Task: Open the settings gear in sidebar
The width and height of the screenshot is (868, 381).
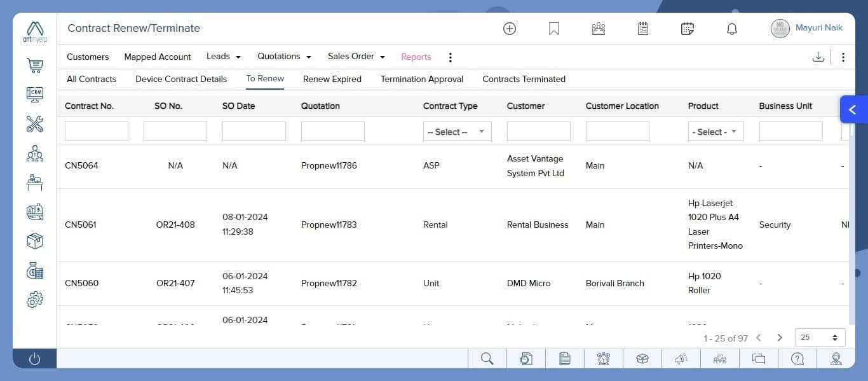Action: coord(35,300)
